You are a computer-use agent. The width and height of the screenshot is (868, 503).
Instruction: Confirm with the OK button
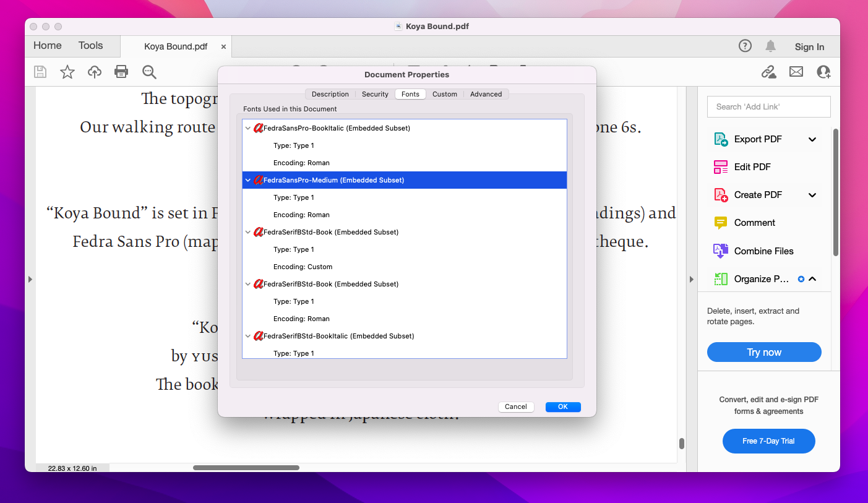[x=562, y=406]
